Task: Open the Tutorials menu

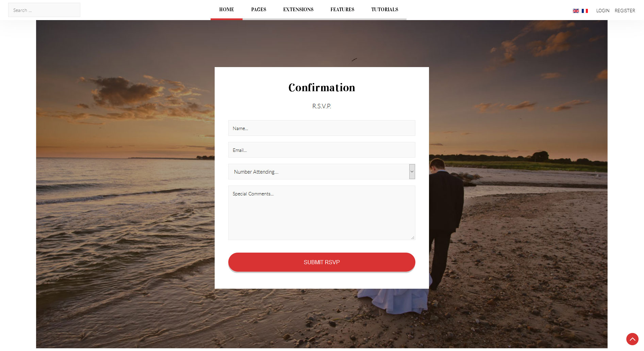Action: [x=385, y=10]
